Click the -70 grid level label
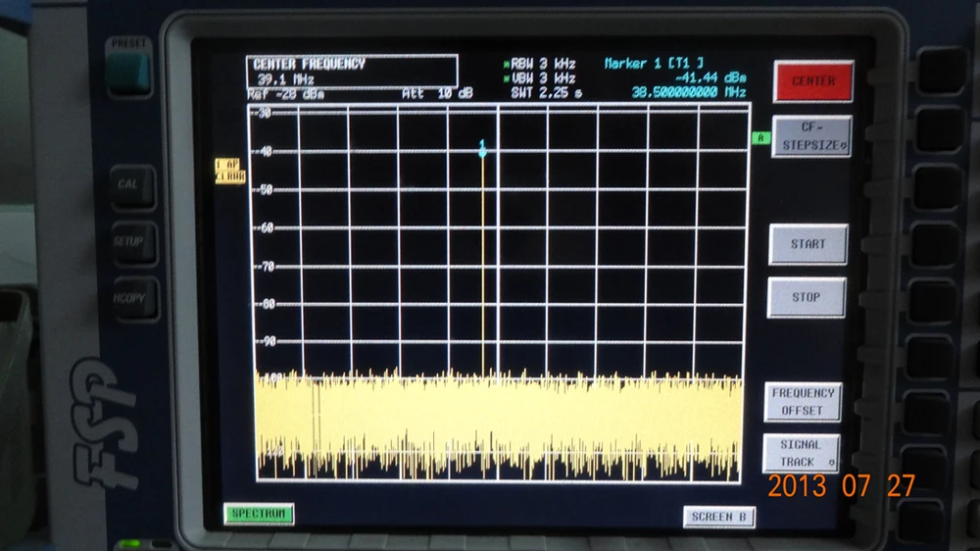Viewport: 980px width, 551px height. [x=266, y=267]
